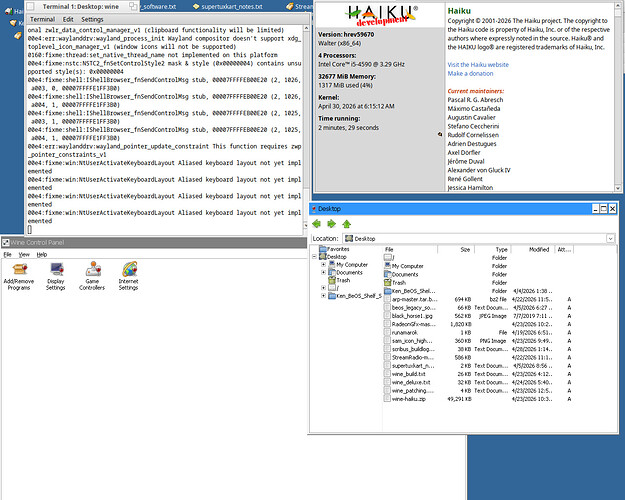Viewport: 625px width, 500px height.
Task: Open the Location dropdown arrow
Action: pos(610,238)
